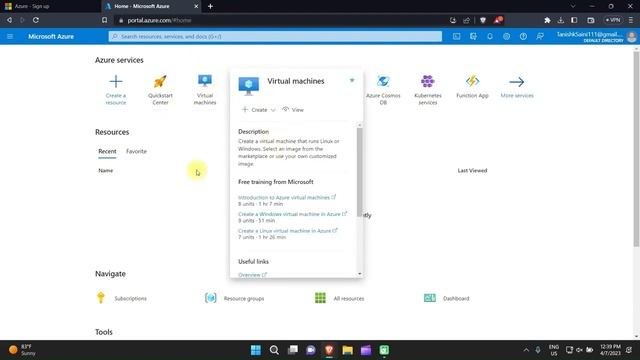Focus the Search resources, services, and docs field

pyautogui.click(x=275, y=36)
